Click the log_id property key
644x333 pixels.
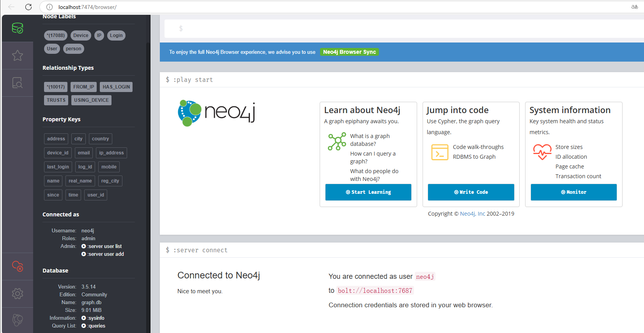click(x=85, y=167)
